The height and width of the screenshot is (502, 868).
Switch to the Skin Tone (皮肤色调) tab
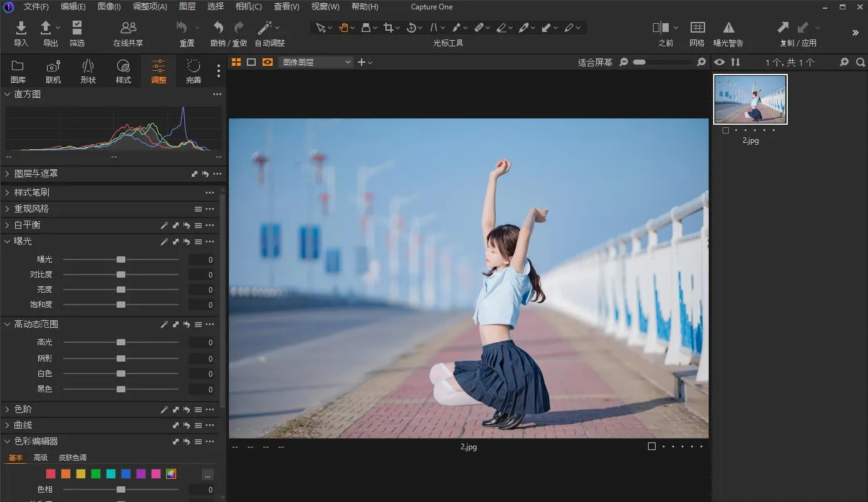[x=73, y=458]
